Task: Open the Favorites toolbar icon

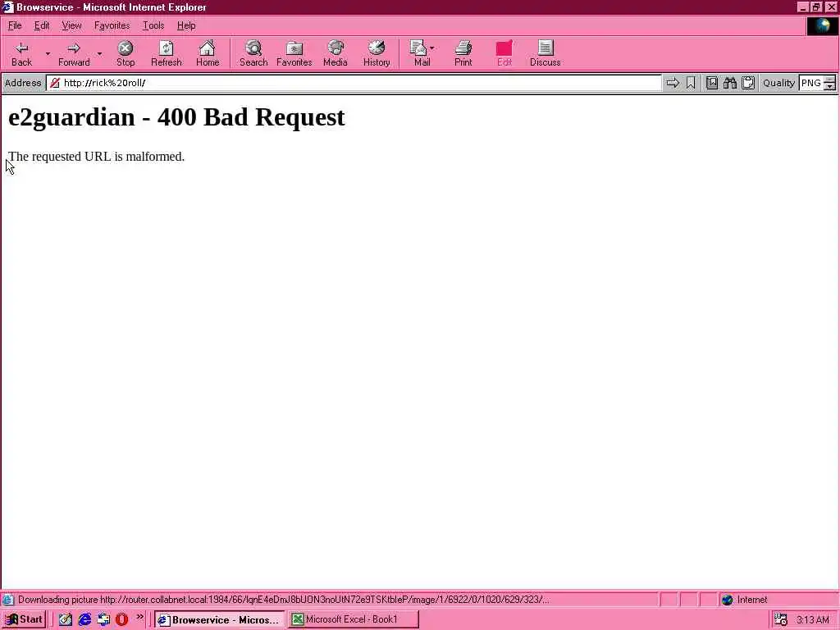Action: [x=294, y=54]
